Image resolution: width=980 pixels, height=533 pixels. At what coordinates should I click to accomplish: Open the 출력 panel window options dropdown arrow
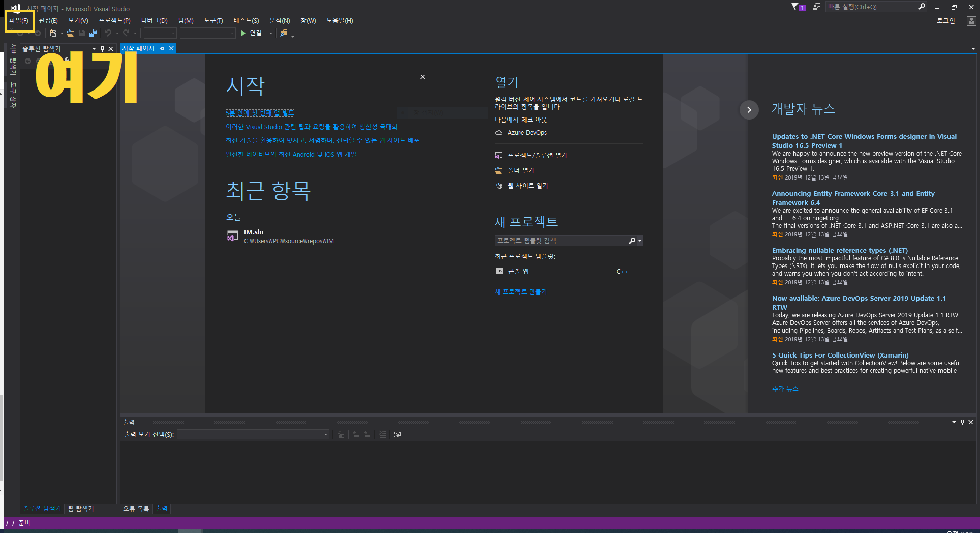click(x=954, y=422)
